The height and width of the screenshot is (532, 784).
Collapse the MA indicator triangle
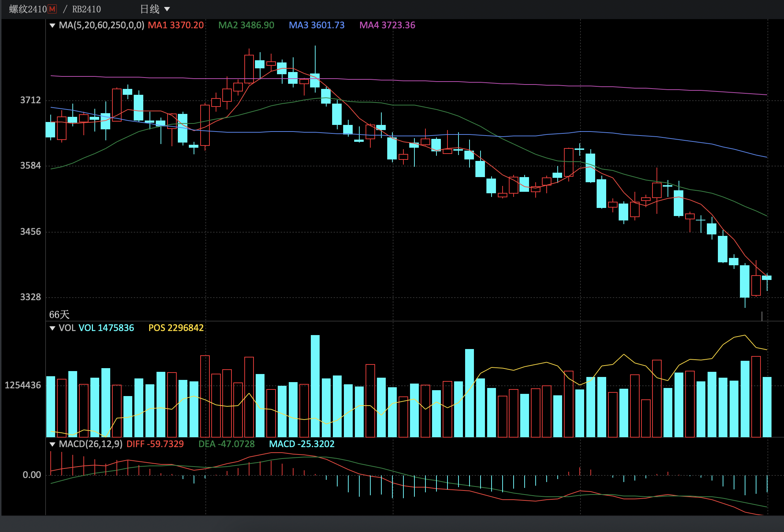(x=52, y=25)
